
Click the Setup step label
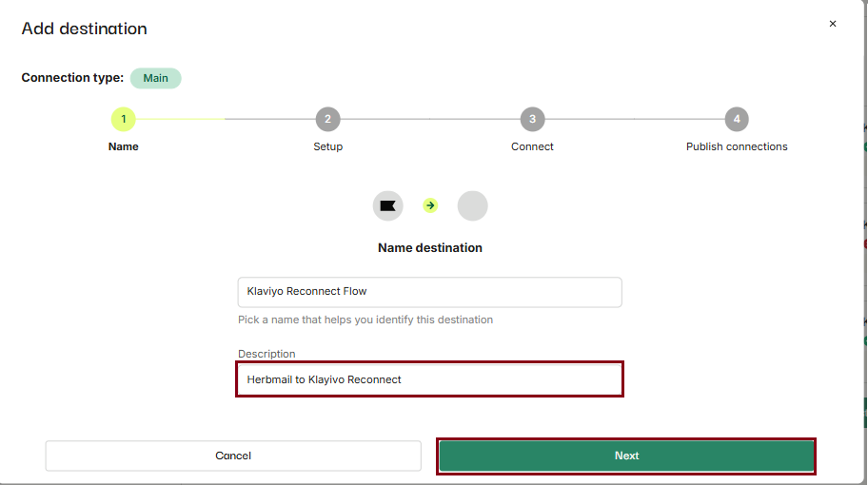pos(327,146)
